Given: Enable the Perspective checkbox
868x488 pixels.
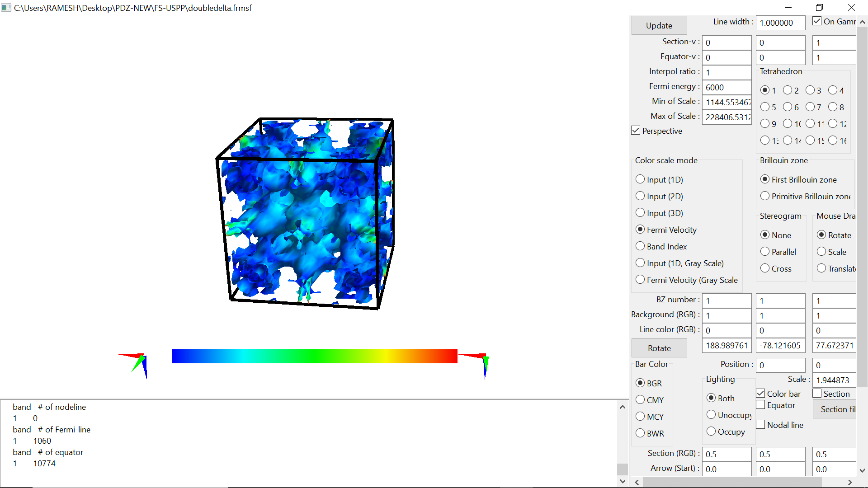Looking at the screenshot, I should [x=636, y=130].
